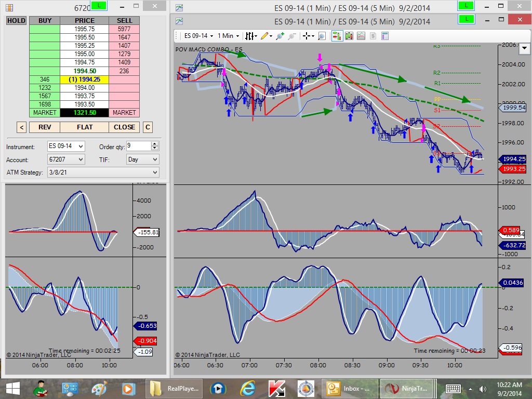
Task: Click the HOLD button
Action: click(x=16, y=20)
